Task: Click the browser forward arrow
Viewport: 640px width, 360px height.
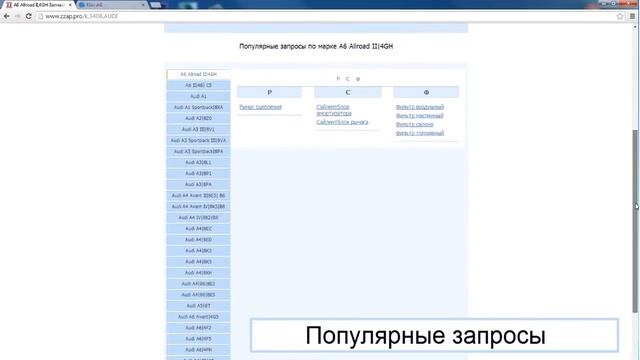Action: 18,16
